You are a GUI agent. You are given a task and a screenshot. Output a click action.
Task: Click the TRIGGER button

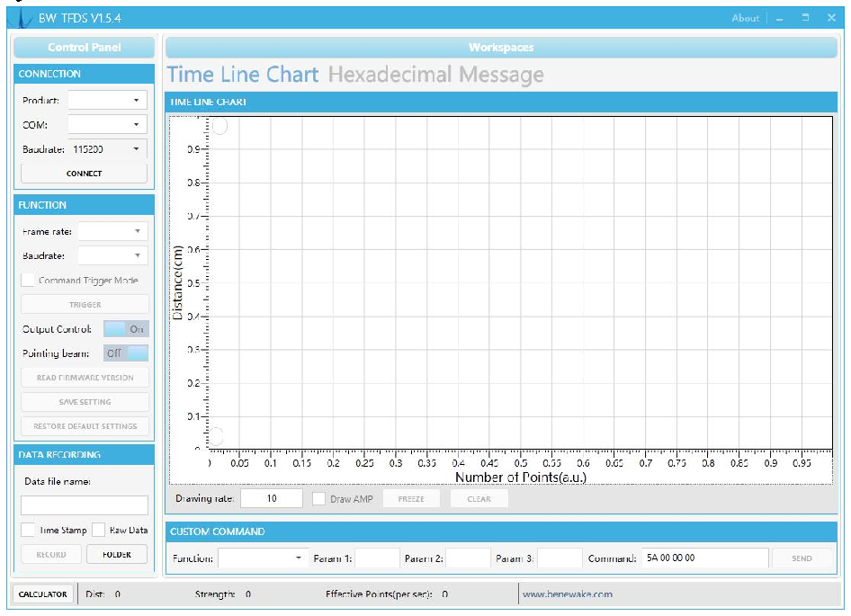point(85,305)
